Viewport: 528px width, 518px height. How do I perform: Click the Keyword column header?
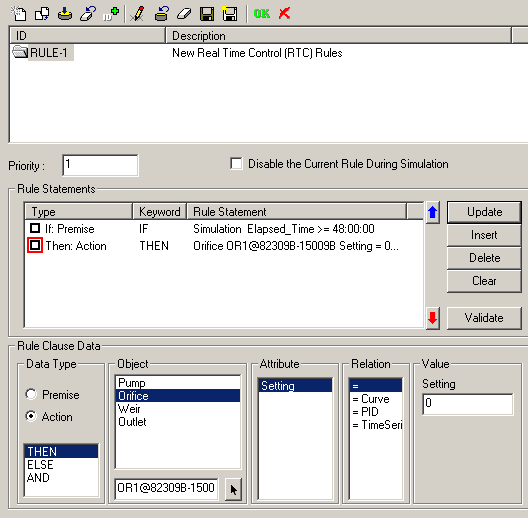tap(160, 212)
